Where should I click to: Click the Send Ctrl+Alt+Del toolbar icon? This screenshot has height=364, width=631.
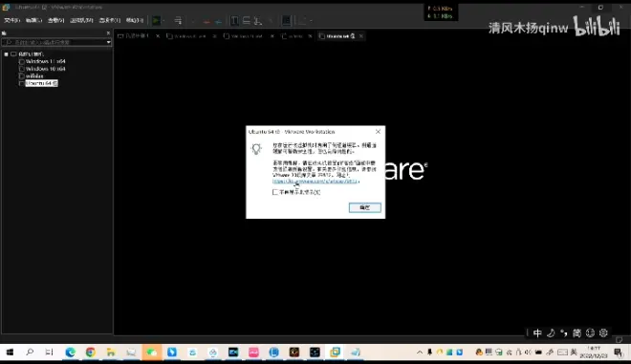[178, 20]
